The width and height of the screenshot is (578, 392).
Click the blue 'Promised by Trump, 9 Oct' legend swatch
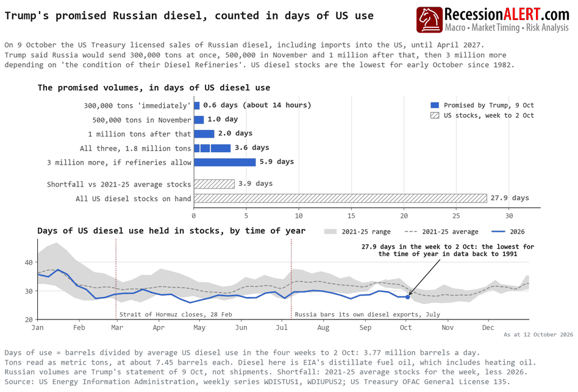[x=435, y=105]
